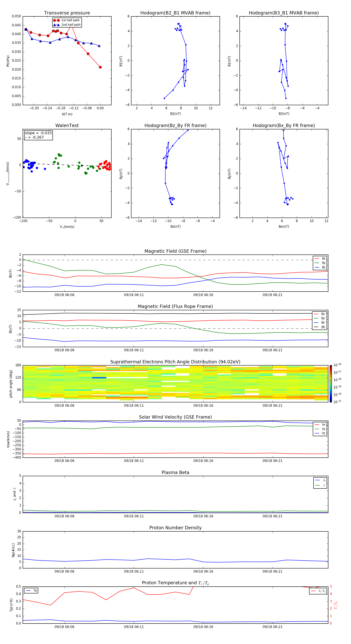Click the V_remaining(km/s) y-axis label
Screen dimensions: 351x644
coord(8,173)
